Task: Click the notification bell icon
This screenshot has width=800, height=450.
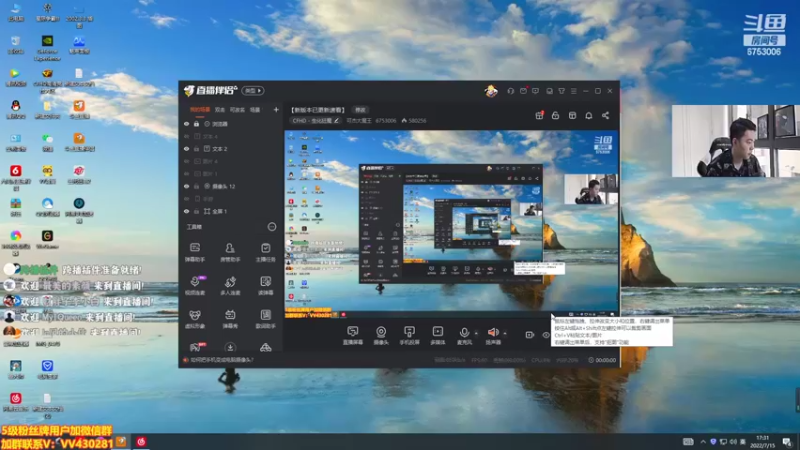Action: (x=589, y=115)
